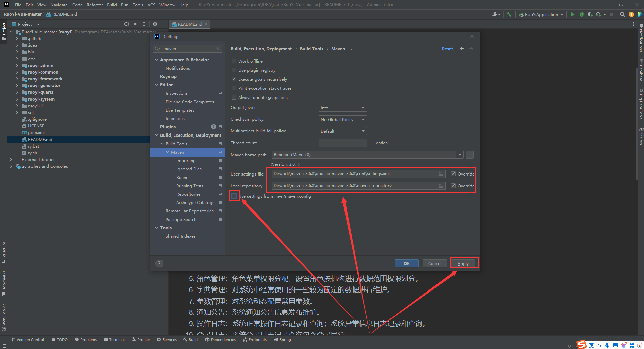Screen dimensions: 644x349
Task: Click the Stop square icon in toolbar
Action: (x=611, y=14)
